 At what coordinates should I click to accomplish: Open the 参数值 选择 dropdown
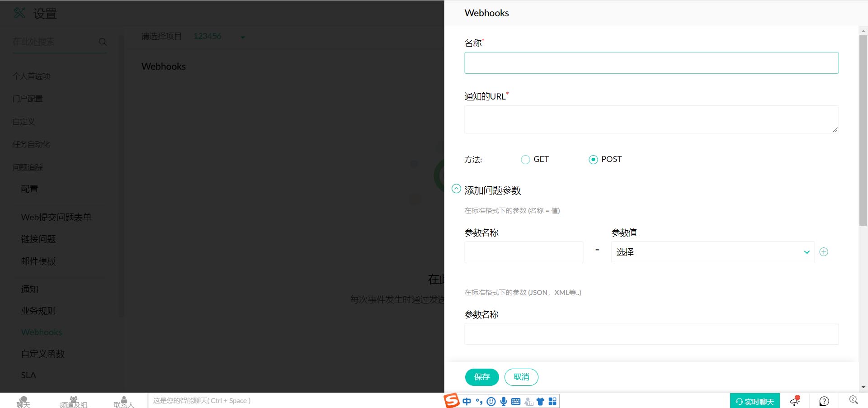coord(712,252)
